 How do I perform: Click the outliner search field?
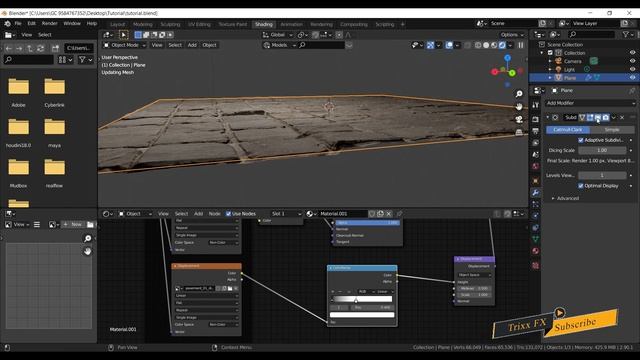[591, 35]
